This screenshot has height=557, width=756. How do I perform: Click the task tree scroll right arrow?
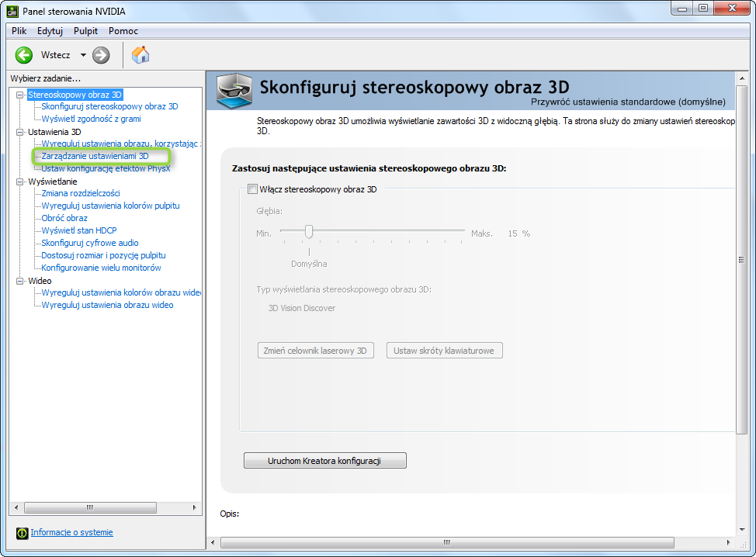194,507
